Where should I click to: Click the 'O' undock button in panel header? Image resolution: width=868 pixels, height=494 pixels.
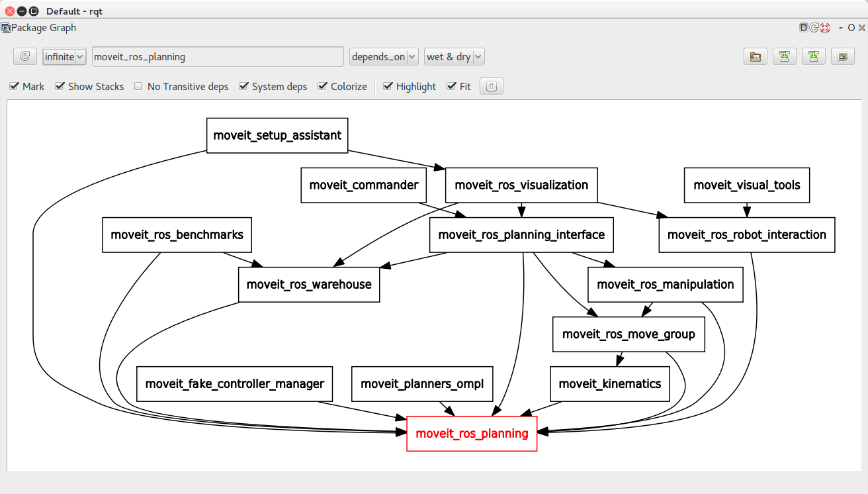[851, 28]
